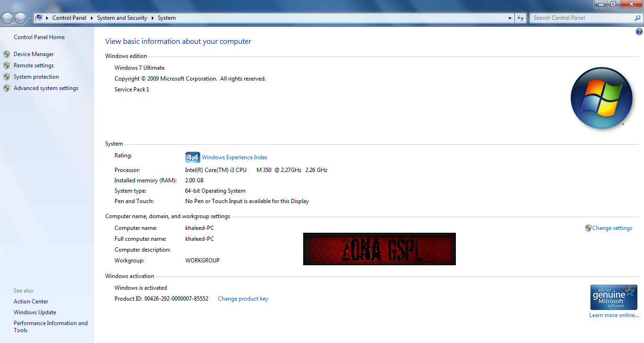Viewport: 644px width, 343px height.
Task: Minimize the System window
Action: [x=600, y=4]
